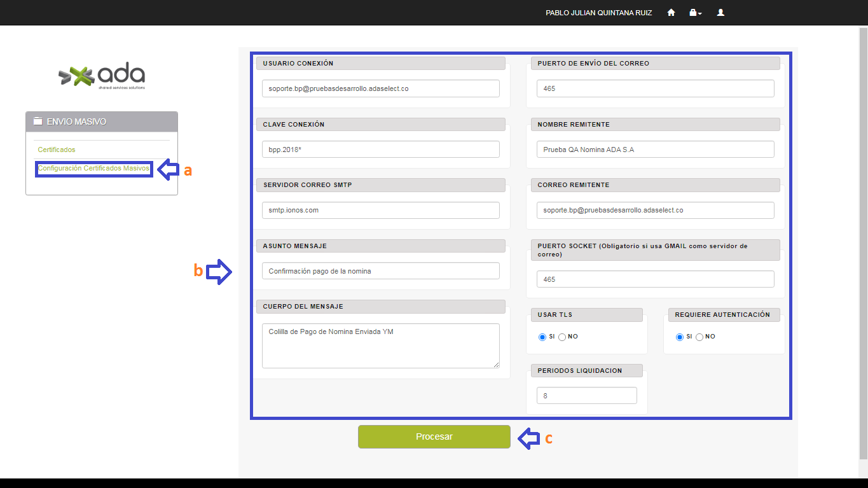Click the Clave Conexión input field
Viewport: 868px width, 488px height.
tap(380, 150)
